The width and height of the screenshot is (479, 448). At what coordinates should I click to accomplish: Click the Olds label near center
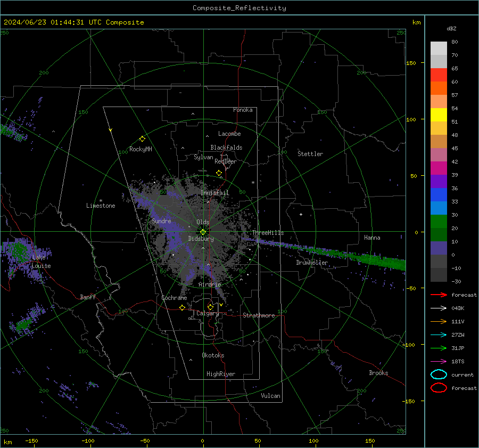pos(203,222)
